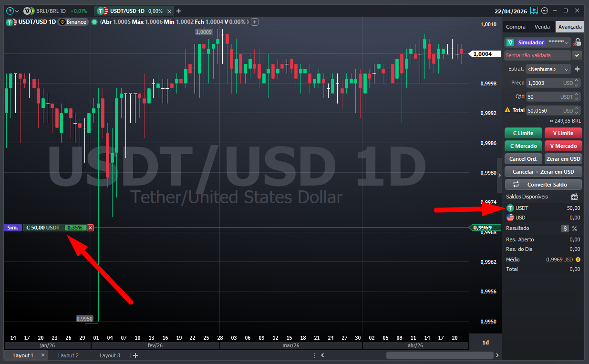The height and width of the screenshot is (364, 589).
Task: Click the wallet icon beside Saldos Disponíveis
Action: [x=575, y=197]
